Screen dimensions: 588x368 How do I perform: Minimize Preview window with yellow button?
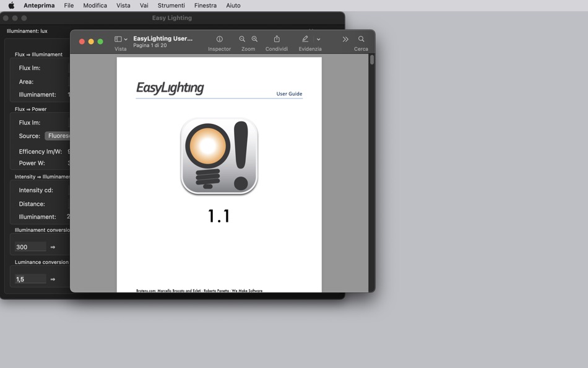[91, 42]
